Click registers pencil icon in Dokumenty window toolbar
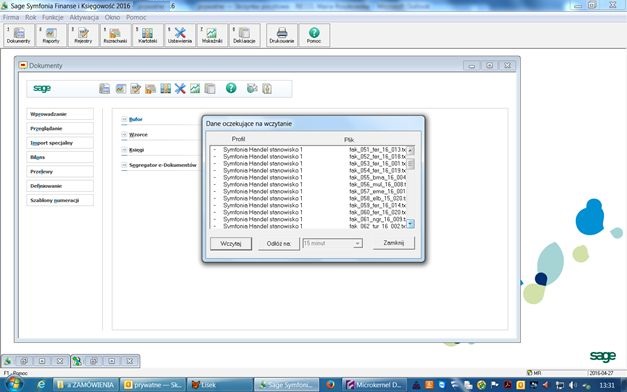The image size is (627, 392). click(x=136, y=88)
